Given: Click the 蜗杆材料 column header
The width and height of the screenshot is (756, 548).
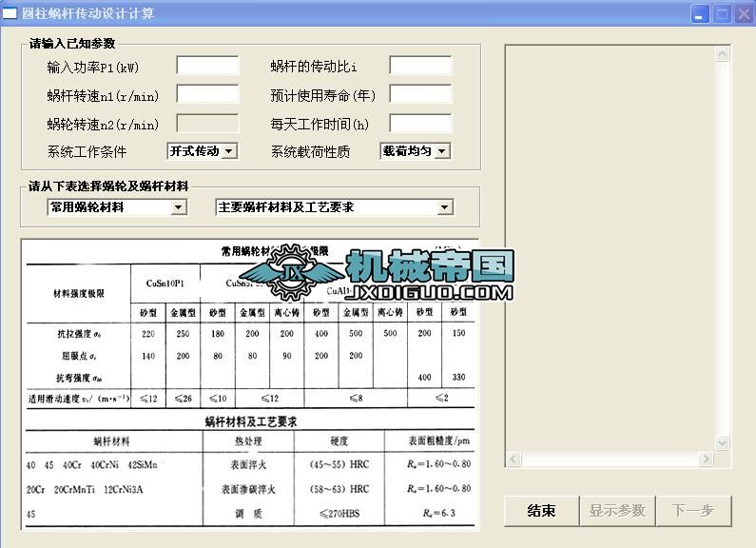Looking at the screenshot, I should point(111,441).
